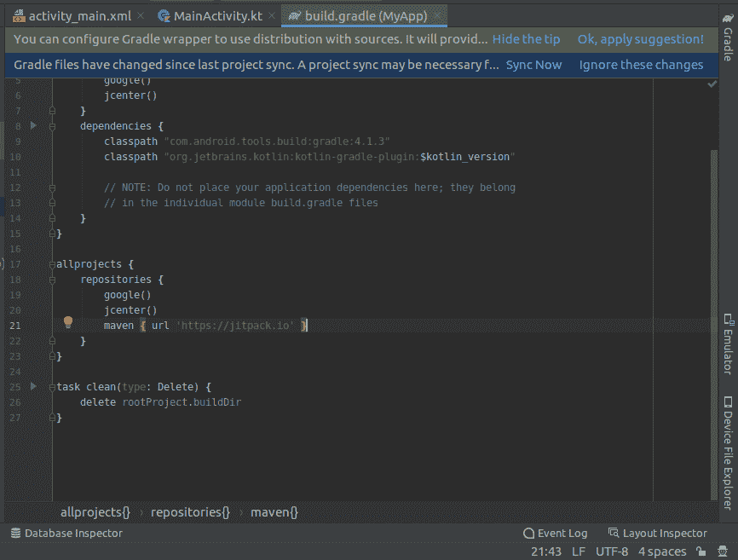Click the lightbulb quick-fix icon on line 21
This screenshot has height=560, width=738.
(68, 323)
